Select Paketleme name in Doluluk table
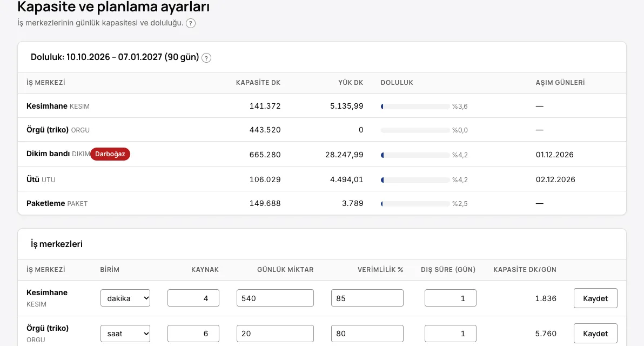This screenshot has height=346, width=644. 45,203
